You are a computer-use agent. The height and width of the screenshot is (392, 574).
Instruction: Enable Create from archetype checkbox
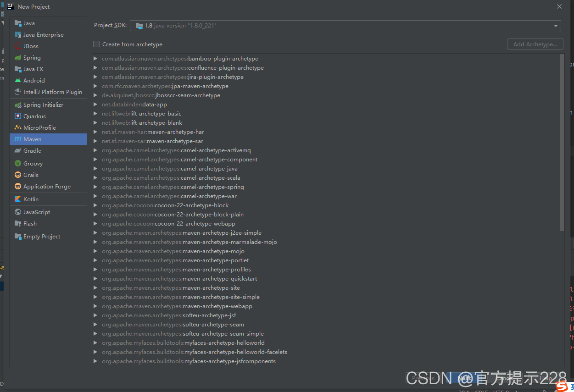click(x=96, y=44)
